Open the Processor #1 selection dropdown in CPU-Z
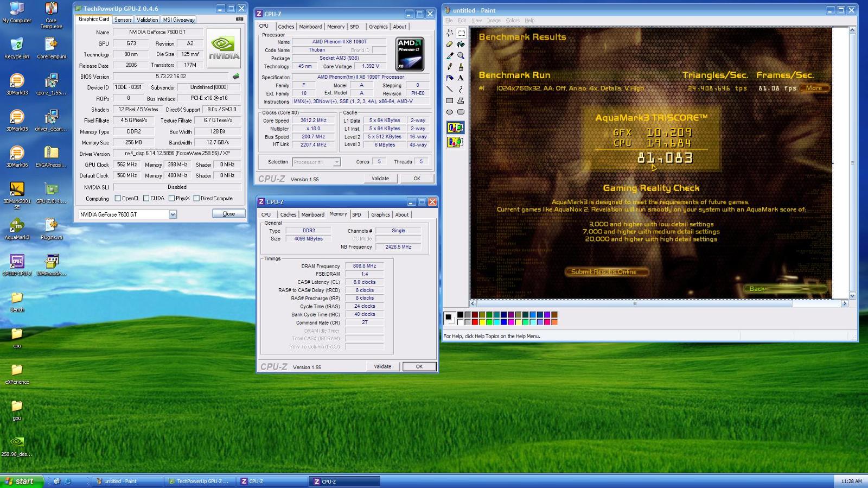Image resolution: width=868 pixels, height=488 pixels. click(x=336, y=162)
